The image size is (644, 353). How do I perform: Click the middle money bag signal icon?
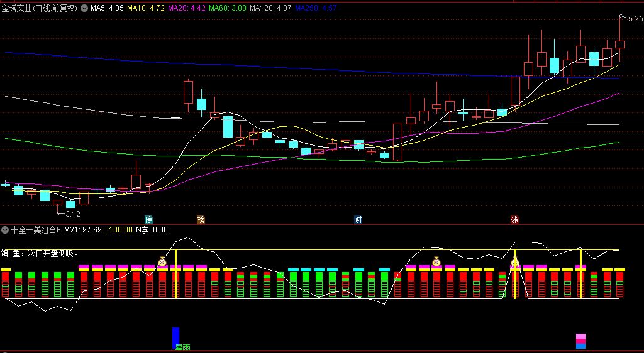(x=436, y=261)
